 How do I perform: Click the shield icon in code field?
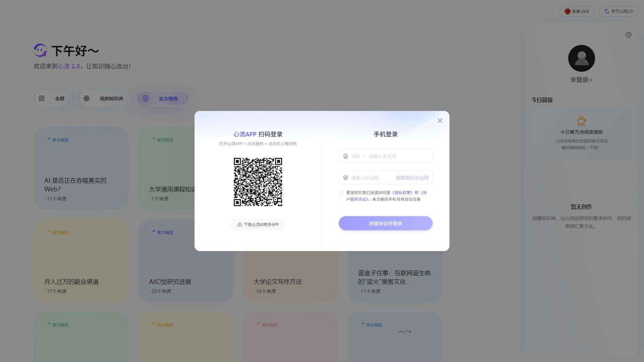(x=345, y=178)
